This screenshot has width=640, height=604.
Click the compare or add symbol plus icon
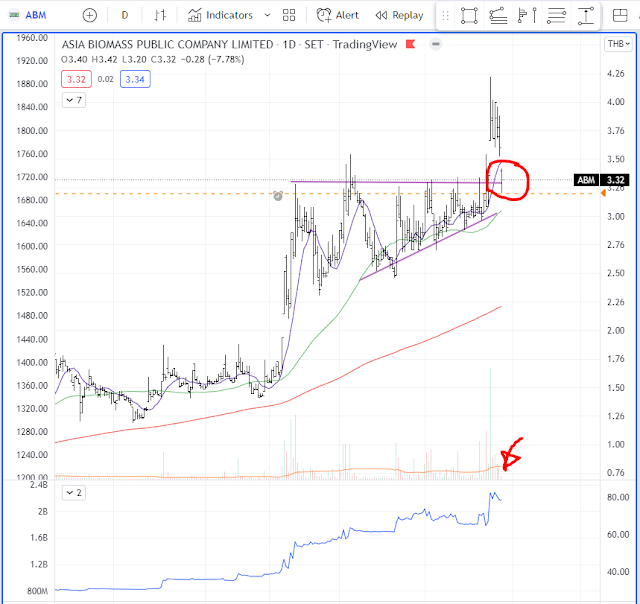click(x=90, y=16)
